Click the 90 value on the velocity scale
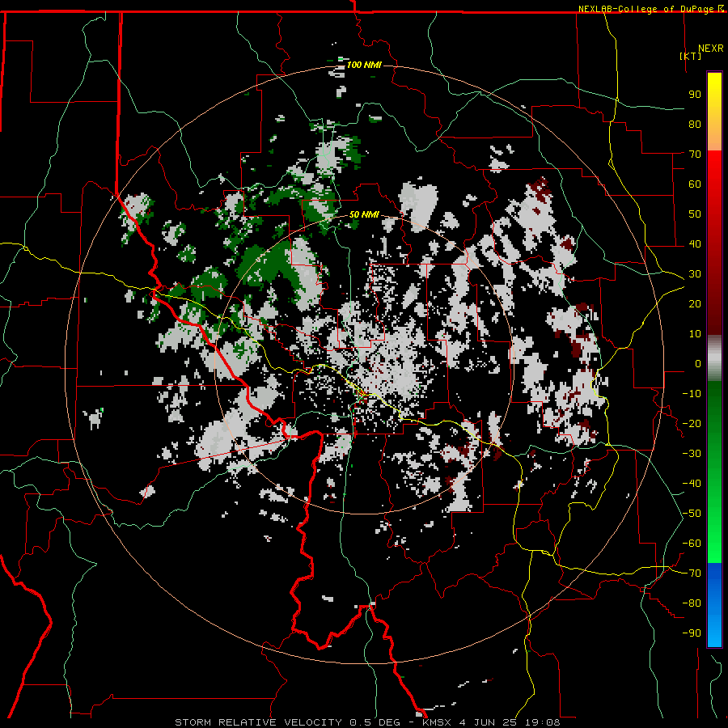The image size is (728, 728). 695,95
